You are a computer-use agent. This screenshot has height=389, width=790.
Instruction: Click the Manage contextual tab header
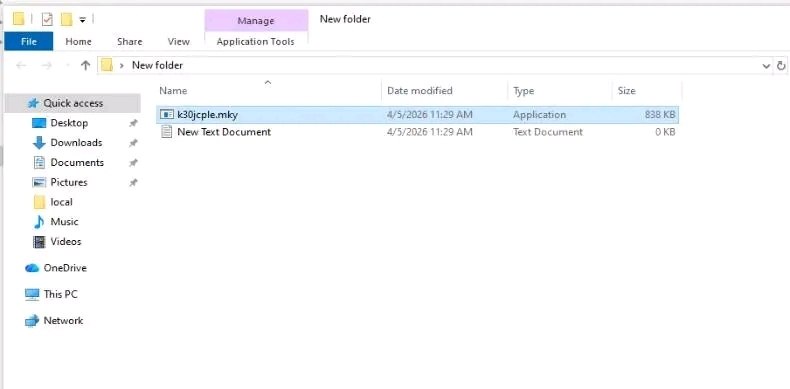point(256,21)
